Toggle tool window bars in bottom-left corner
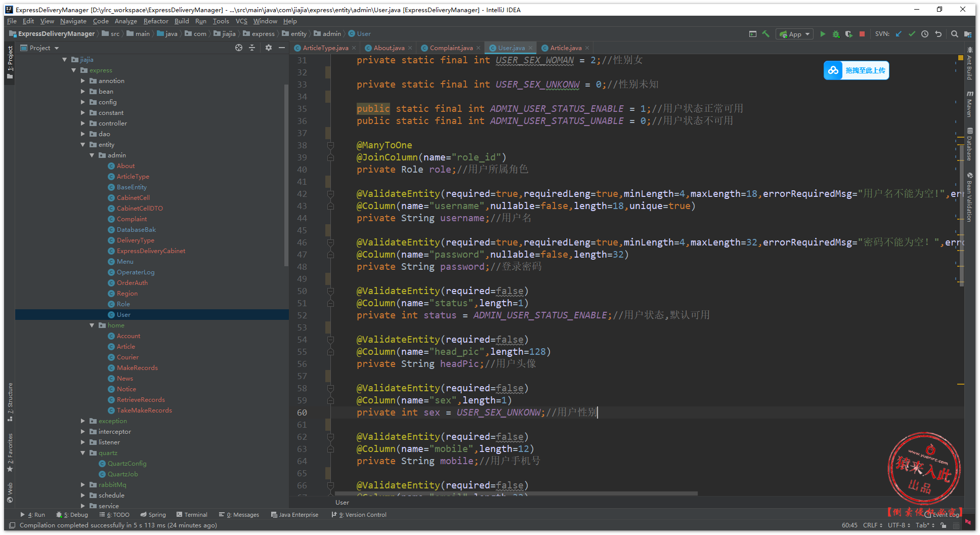 [12, 525]
